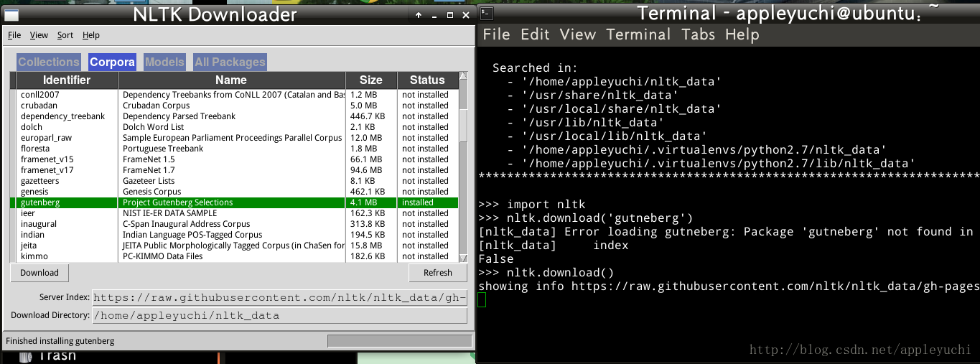Switch to the Collections tab
This screenshot has width=980, height=364.
point(49,62)
